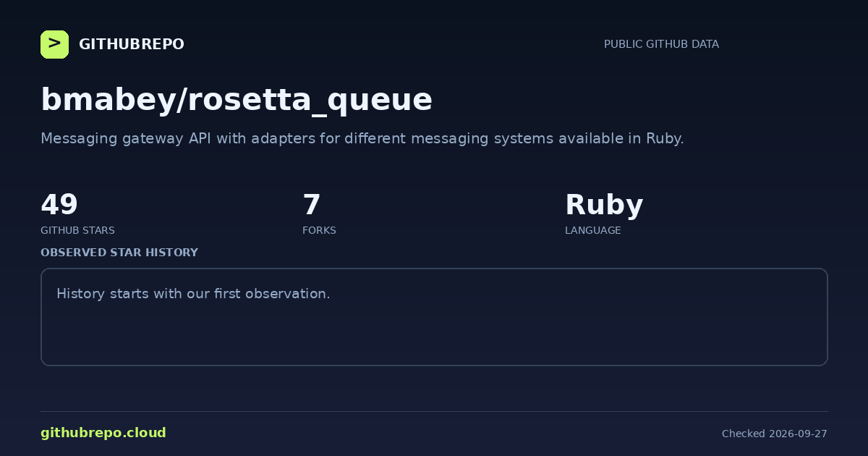
Task: Click the Ruby language value
Action: [x=604, y=206]
